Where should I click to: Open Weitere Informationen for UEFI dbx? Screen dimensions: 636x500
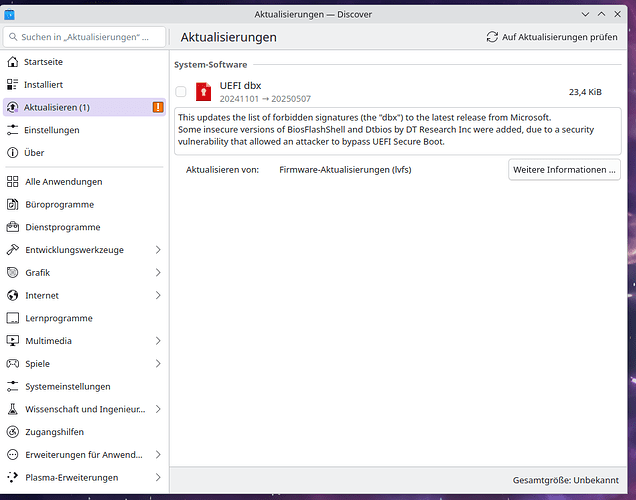pyautogui.click(x=564, y=170)
